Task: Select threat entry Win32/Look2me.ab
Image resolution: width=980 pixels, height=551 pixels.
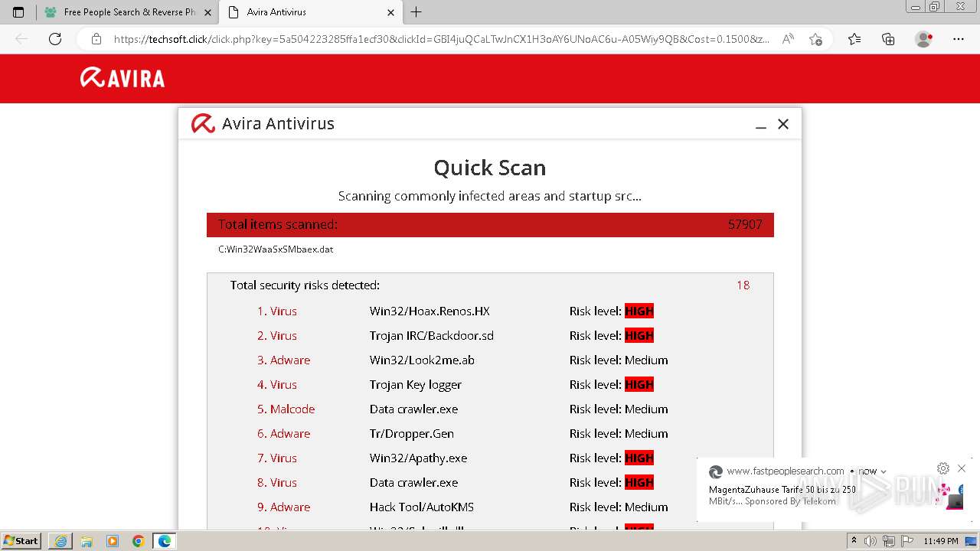Action: tap(422, 360)
